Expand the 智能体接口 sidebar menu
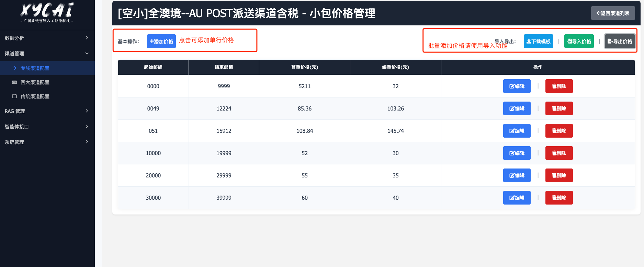The height and width of the screenshot is (267, 644). (47, 126)
